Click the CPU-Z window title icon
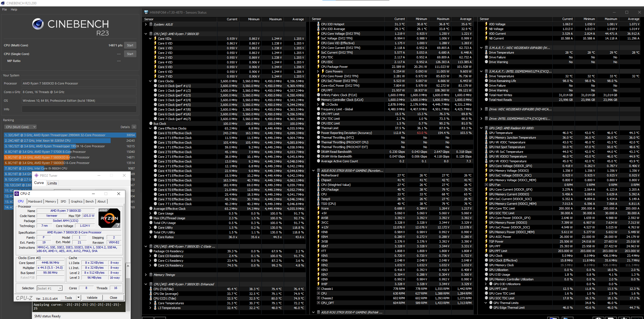644x319 pixels. tap(17, 194)
